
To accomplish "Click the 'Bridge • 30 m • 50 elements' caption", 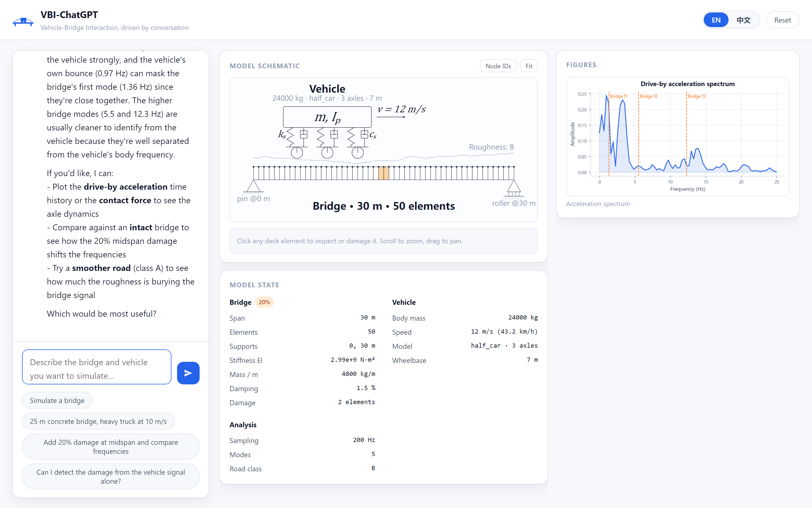I will 383,206.
